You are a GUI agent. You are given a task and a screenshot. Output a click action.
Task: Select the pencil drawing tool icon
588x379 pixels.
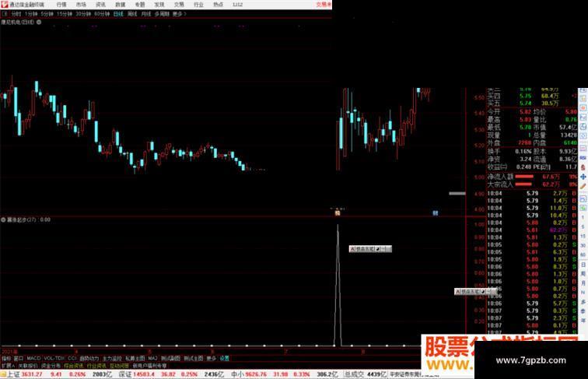click(x=583, y=186)
